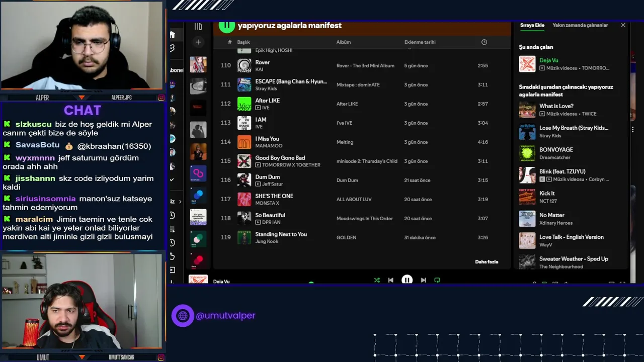
Task: Click the # column header
Action: click(230, 42)
